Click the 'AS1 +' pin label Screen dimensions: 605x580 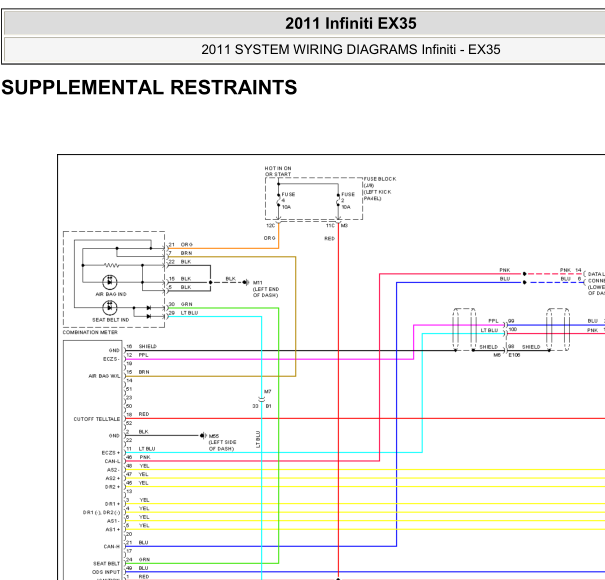click(x=113, y=529)
